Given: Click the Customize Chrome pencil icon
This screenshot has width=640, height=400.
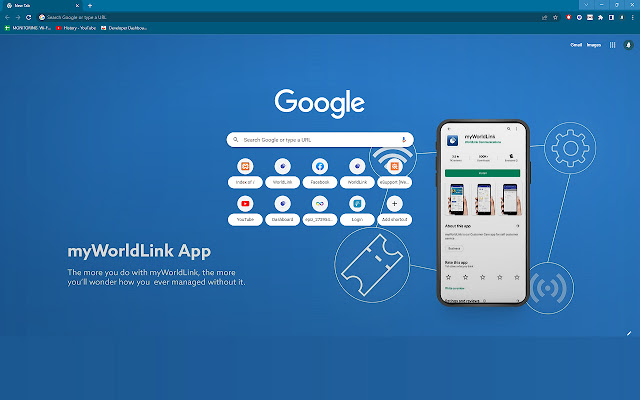Looking at the screenshot, I should [629, 333].
